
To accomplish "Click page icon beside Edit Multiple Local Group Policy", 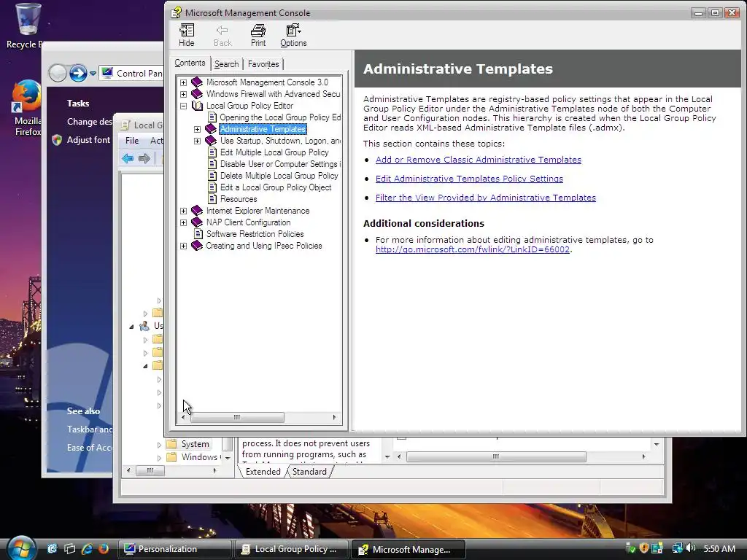I will pos(212,152).
